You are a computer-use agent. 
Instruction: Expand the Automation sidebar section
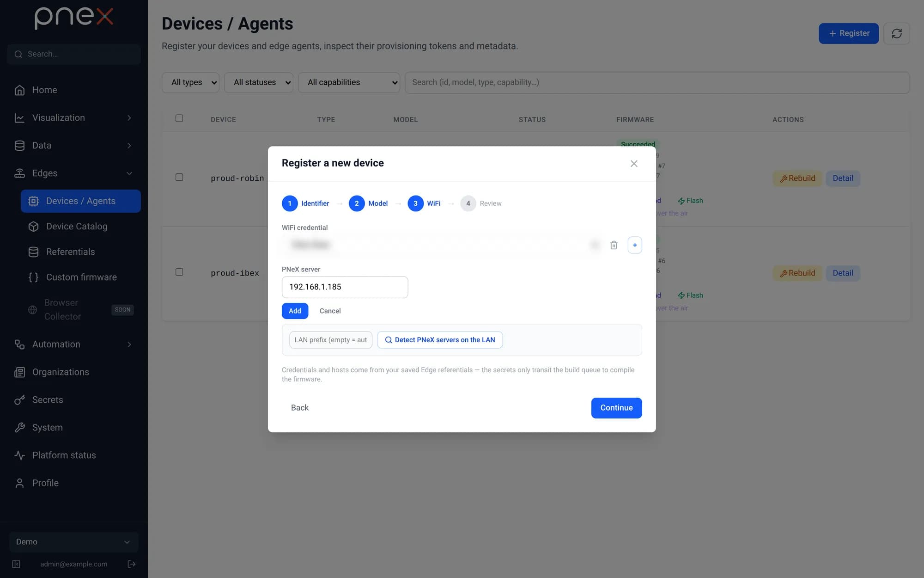[x=74, y=344]
